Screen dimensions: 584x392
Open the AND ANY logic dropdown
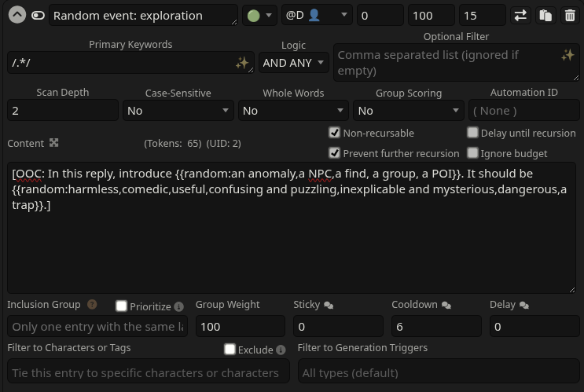point(295,63)
